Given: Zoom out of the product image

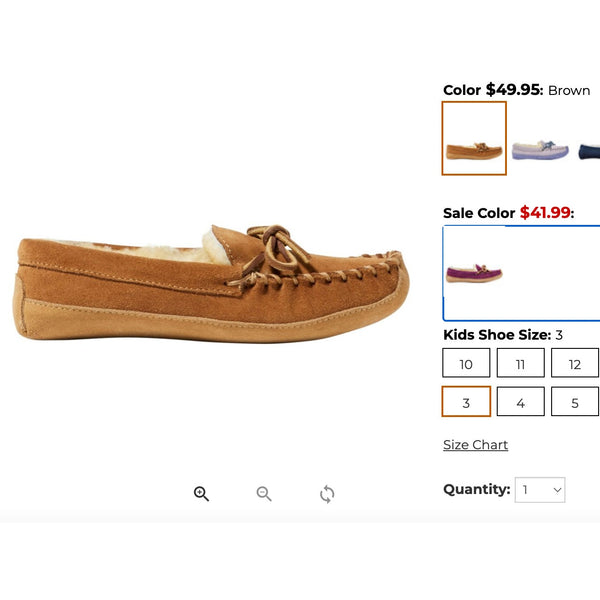Looking at the screenshot, I should [264, 494].
